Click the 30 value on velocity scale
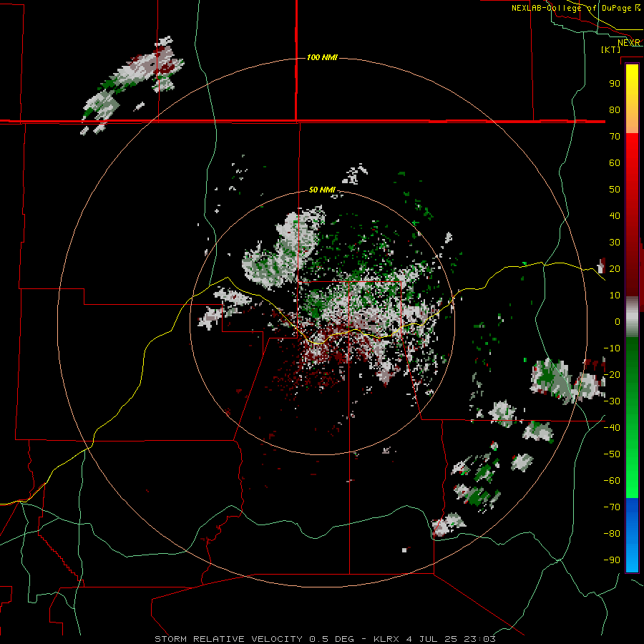Screen dimensions: 644x644 (x=615, y=243)
